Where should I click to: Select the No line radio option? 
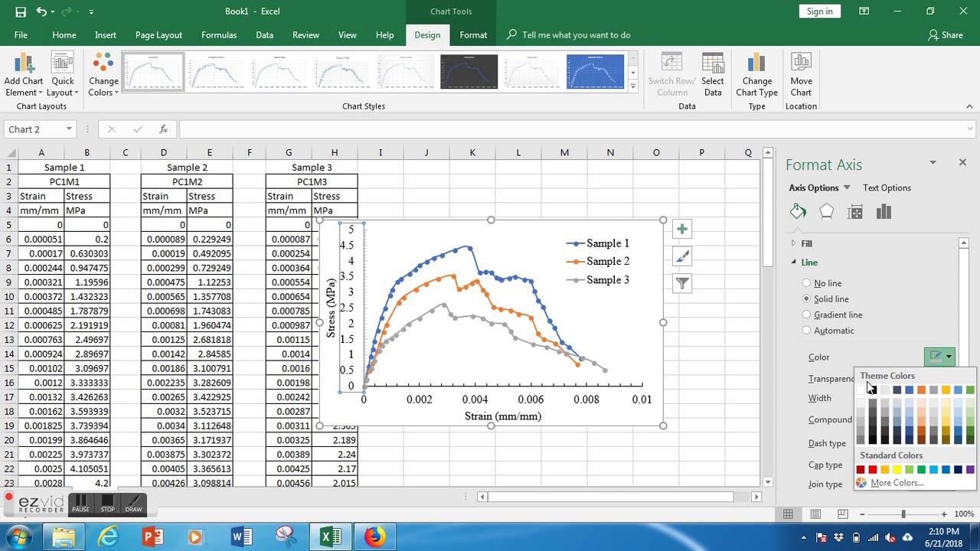pyautogui.click(x=806, y=283)
